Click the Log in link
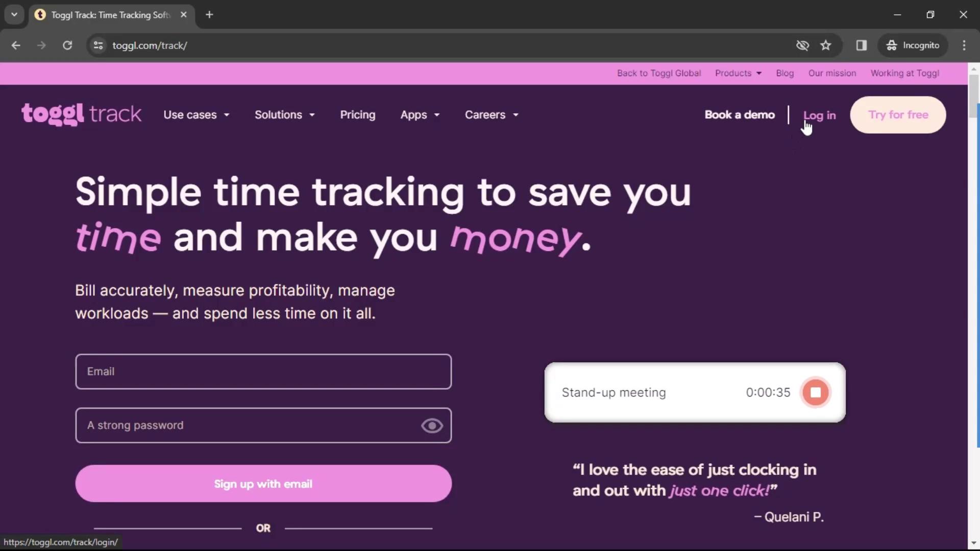 [x=819, y=114]
